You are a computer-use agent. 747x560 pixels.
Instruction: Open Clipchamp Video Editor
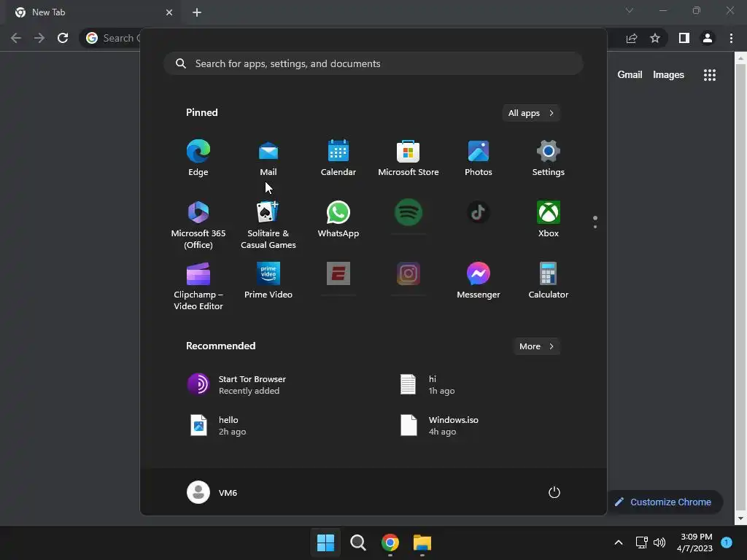click(198, 286)
